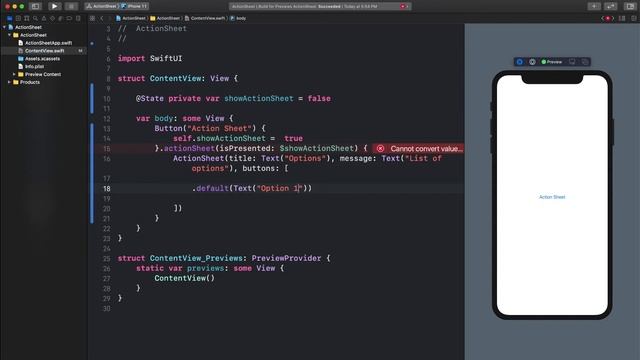This screenshot has width=640, height=360.
Task: Open the code review arrows button
Action: pos(611,6)
